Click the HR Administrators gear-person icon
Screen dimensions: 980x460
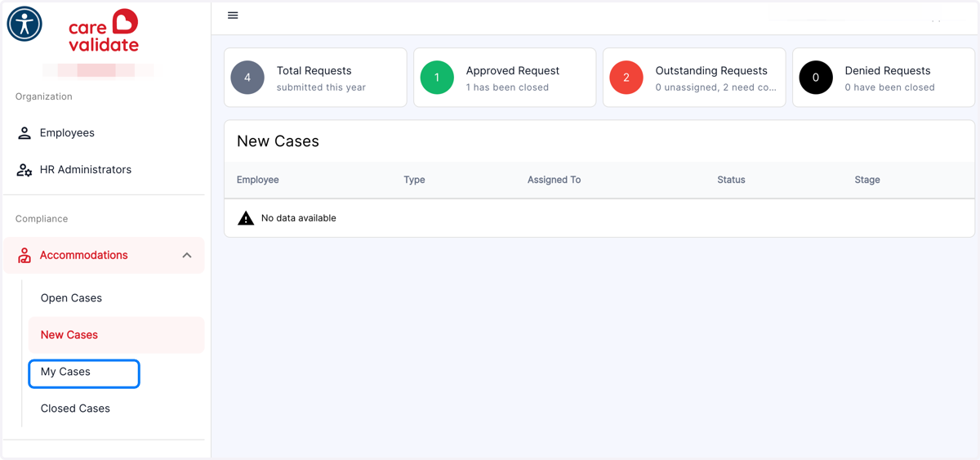tap(24, 169)
